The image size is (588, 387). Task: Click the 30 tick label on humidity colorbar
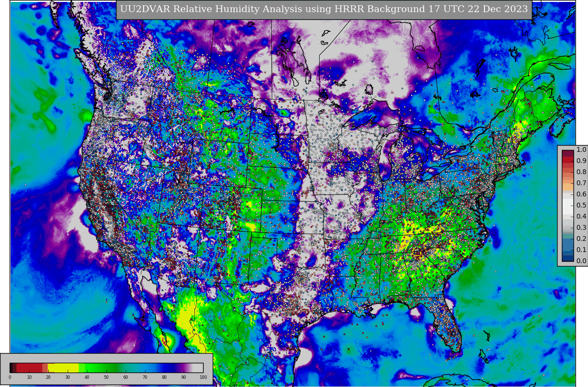click(x=68, y=377)
